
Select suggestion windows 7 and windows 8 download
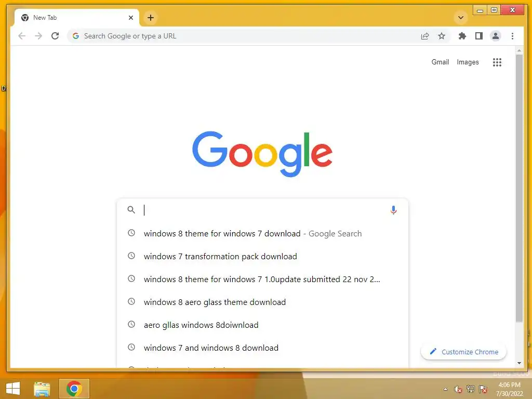coord(262,348)
